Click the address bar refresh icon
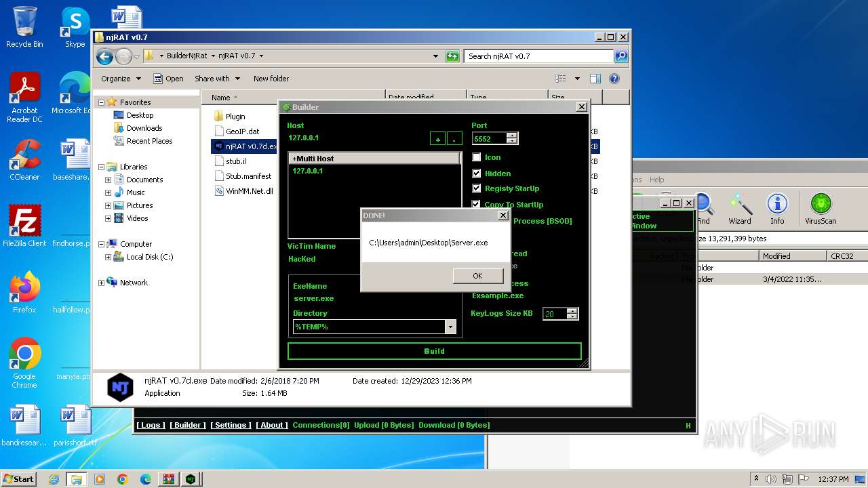Screen dimensions: 868x488 point(452,56)
